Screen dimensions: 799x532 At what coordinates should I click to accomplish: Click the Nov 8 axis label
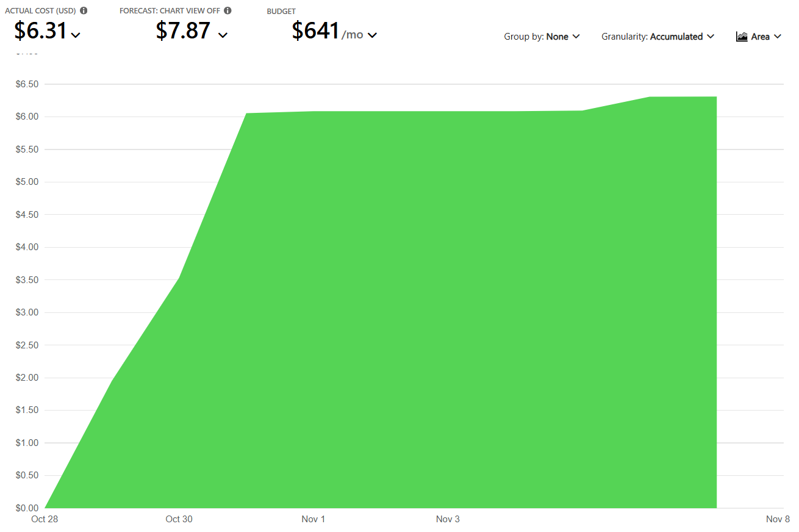click(x=778, y=519)
